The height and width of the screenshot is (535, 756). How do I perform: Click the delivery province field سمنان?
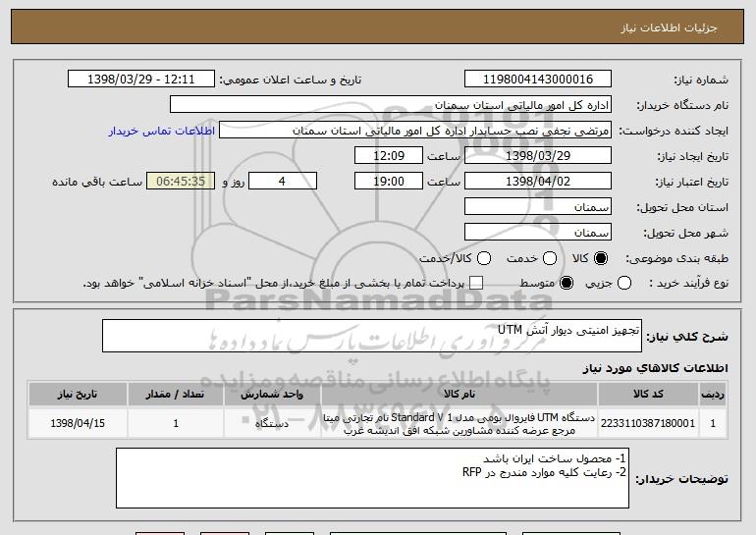coord(538,207)
